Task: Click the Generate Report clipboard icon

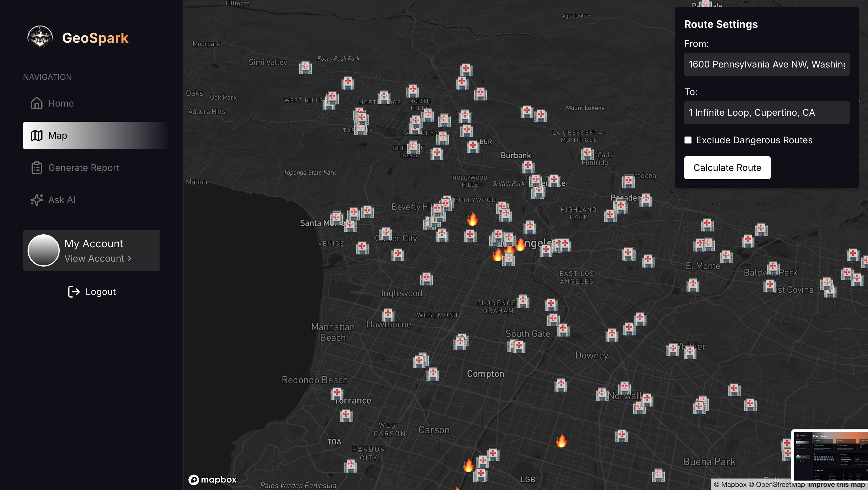Action: tap(36, 168)
